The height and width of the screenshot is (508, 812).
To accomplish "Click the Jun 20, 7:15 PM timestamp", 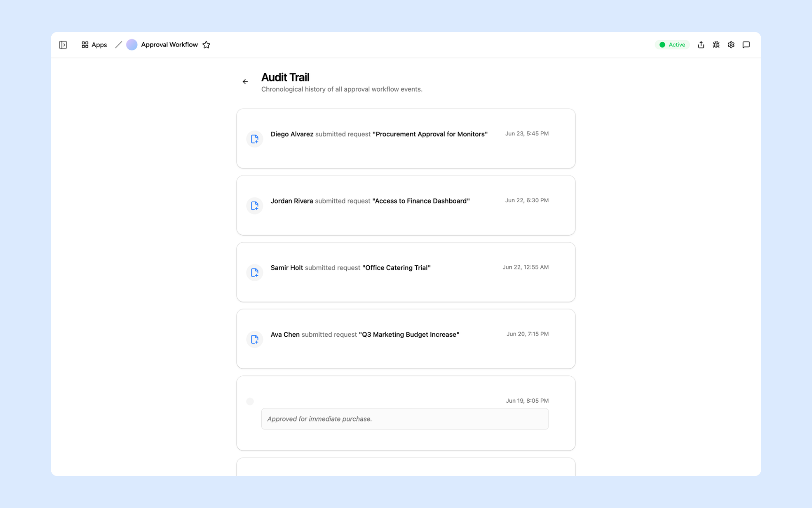I will coord(527,334).
